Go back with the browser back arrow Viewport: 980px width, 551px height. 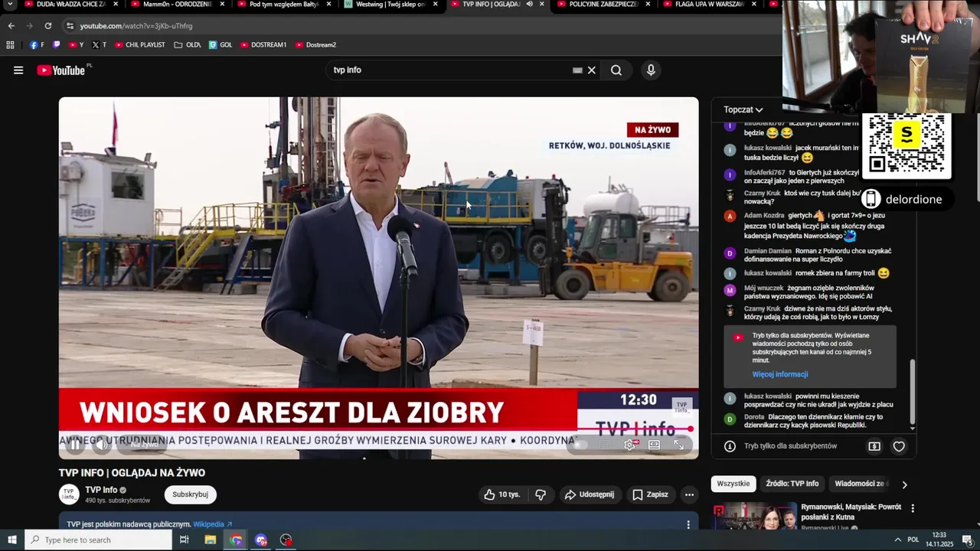coord(11,25)
